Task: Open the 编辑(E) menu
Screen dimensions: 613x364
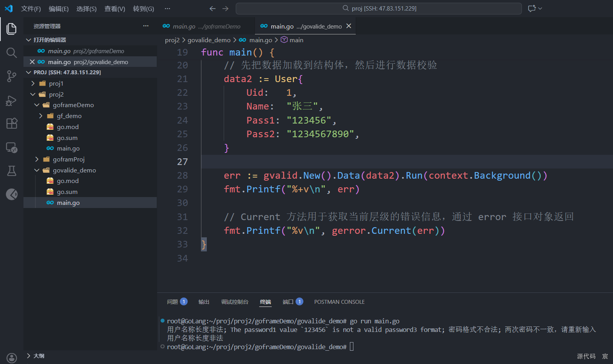Action: click(x=59, y=9)
